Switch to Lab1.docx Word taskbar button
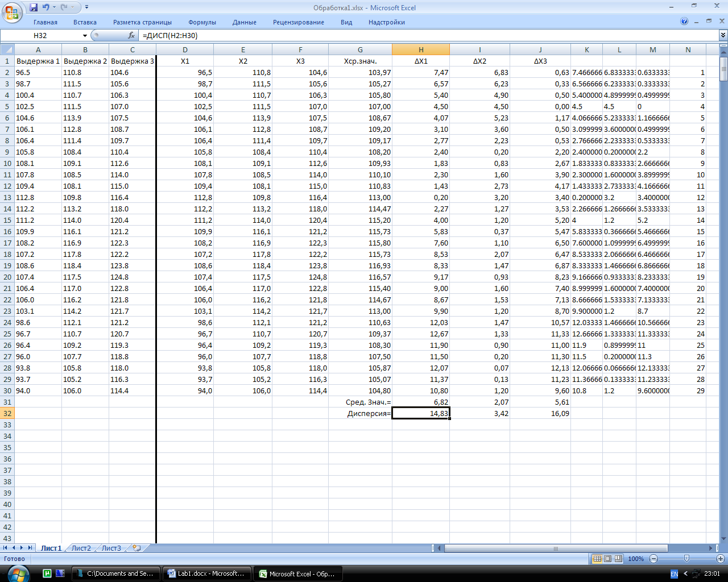 click(x=206, y=573)
